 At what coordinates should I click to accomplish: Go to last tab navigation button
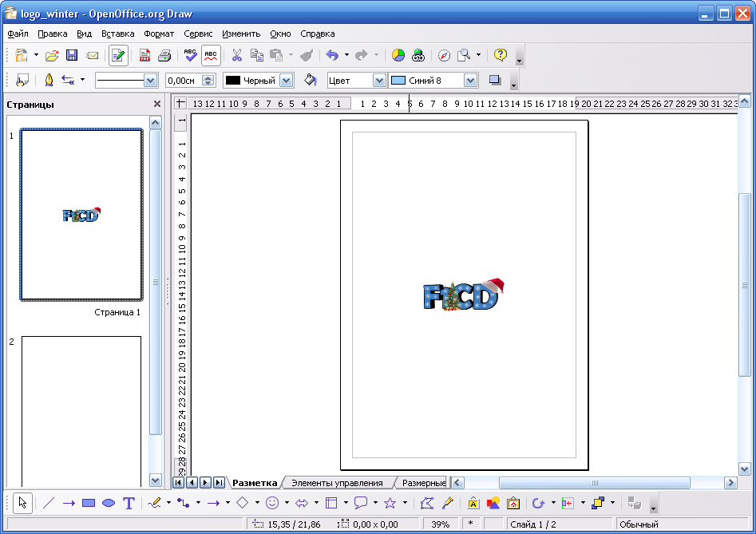pos(219,482)
